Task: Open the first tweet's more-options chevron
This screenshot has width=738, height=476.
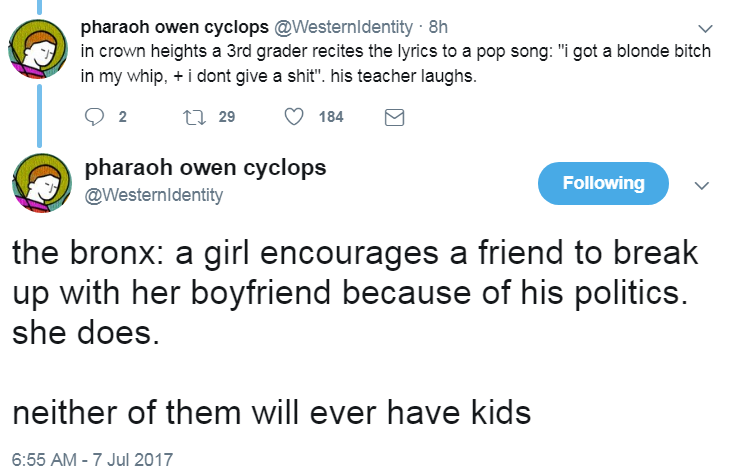Action: (707, 28)
